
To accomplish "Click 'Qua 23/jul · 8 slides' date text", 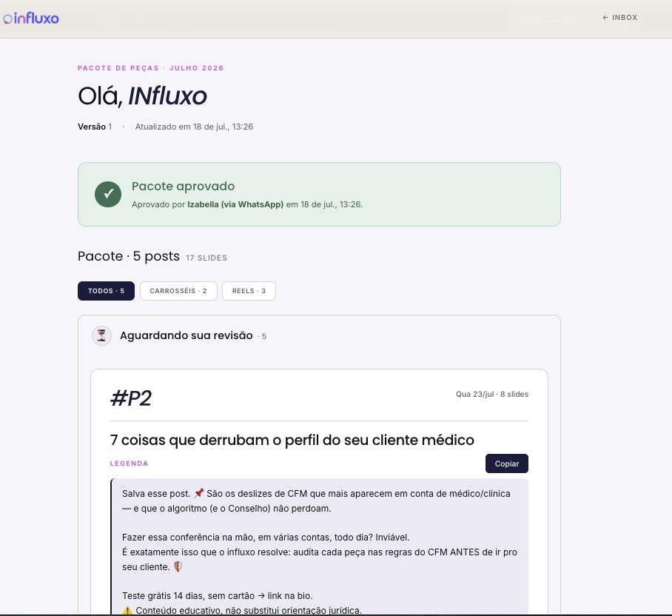I will pos(492,394).
